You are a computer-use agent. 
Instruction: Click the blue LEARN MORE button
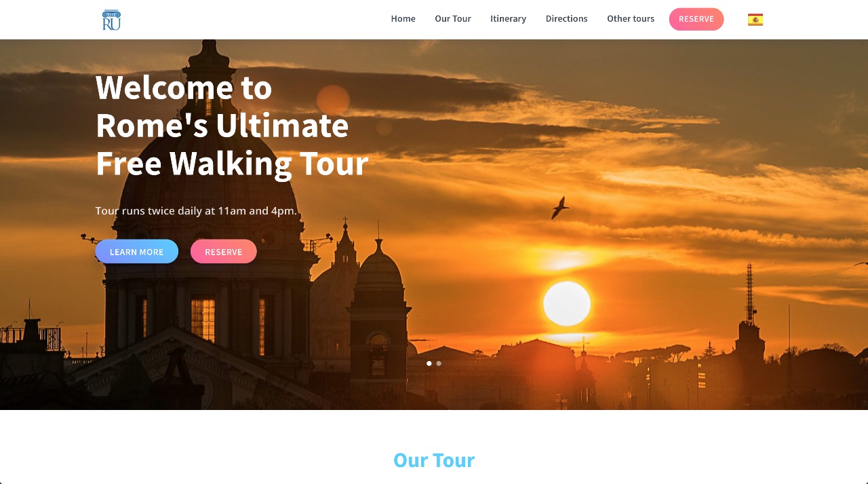(x=136, y=251)
